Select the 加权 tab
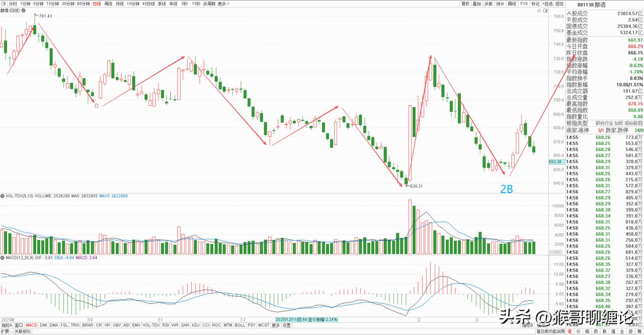Screen dimensions: 644x335 point(620,123)
